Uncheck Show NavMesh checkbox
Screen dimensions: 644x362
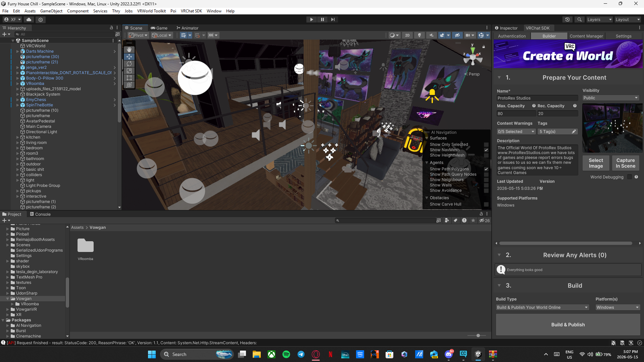click(486, 150)
